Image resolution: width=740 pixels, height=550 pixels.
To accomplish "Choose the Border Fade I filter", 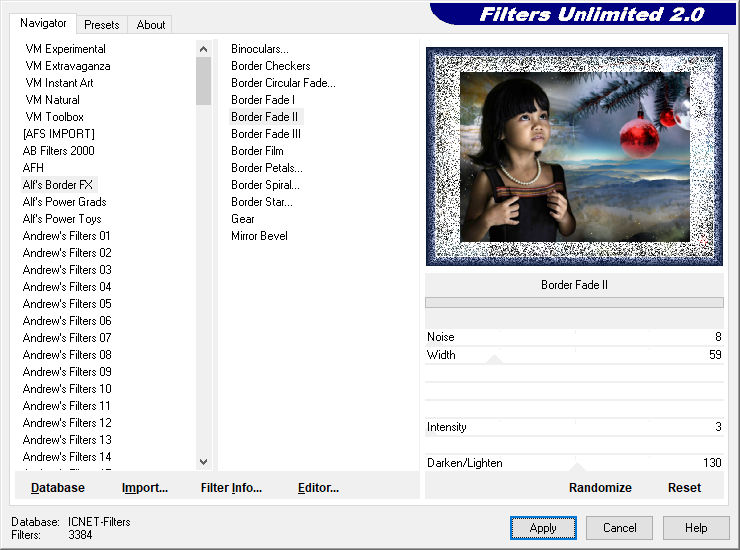I will (x=263, y=100).
